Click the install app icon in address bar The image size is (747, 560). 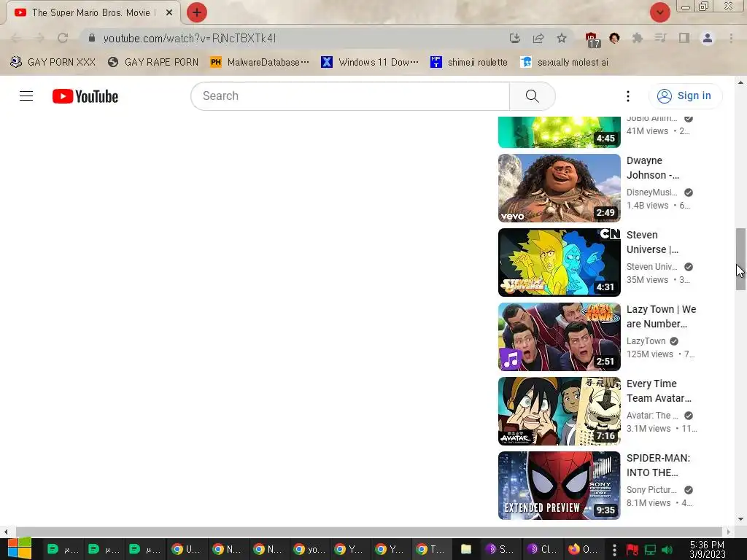point(514,38)
